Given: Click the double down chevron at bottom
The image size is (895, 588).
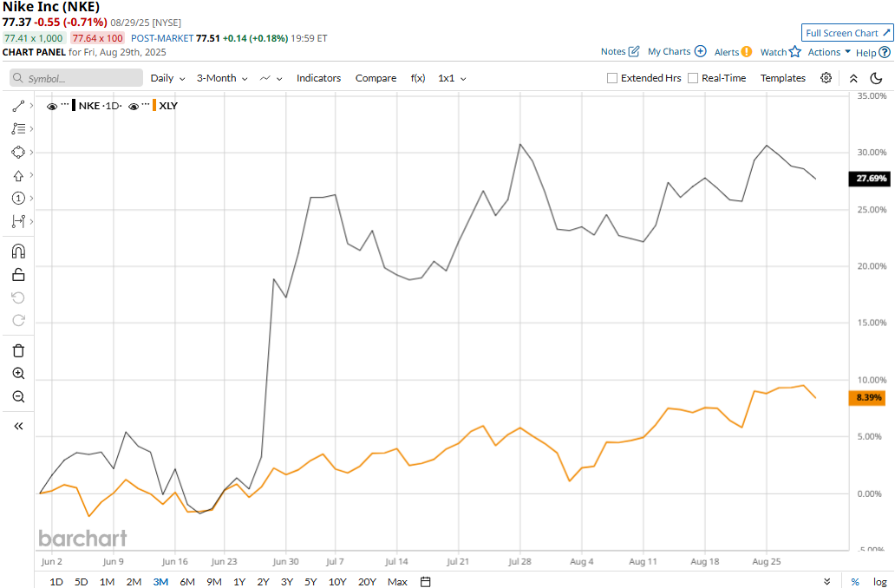Looking at the screenshot, I should (827, 582).
